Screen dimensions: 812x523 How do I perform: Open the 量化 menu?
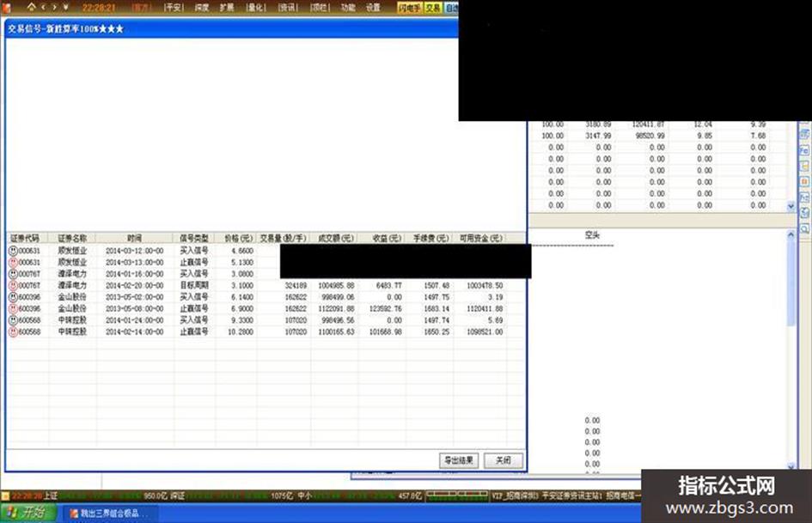tap(256, 7)
